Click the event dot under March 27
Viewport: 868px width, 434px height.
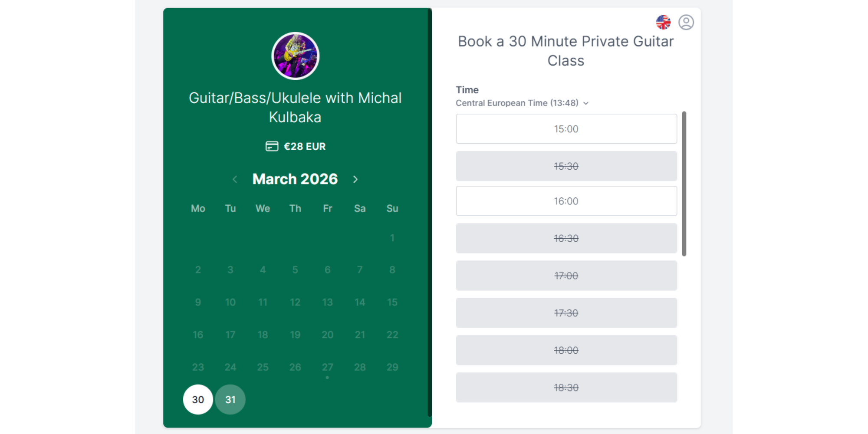click(327, 378)
